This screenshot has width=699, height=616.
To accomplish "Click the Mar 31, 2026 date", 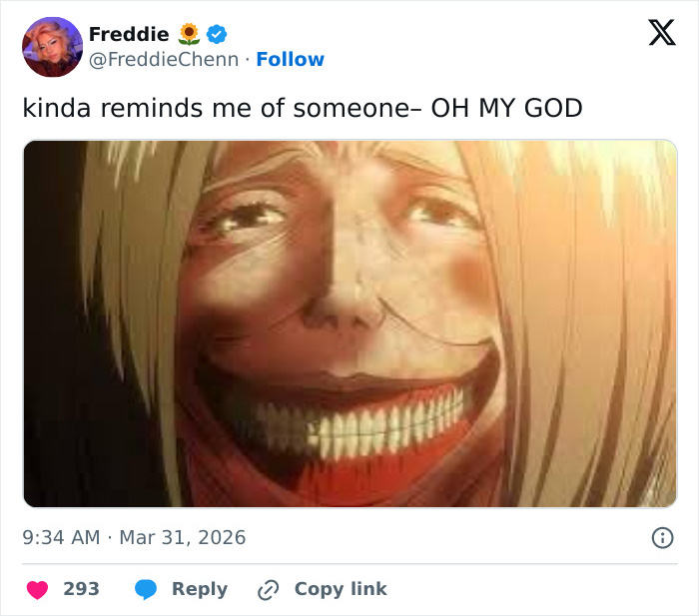I will [183, 537].
